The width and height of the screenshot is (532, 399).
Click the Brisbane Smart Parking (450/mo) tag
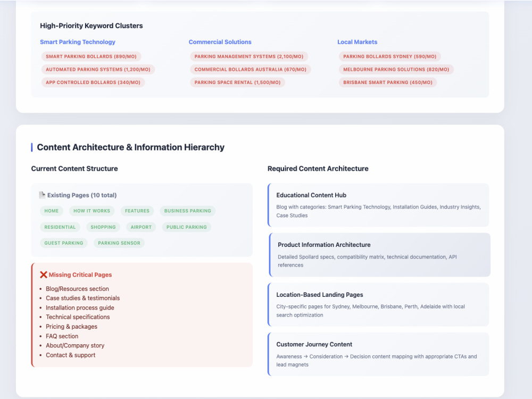pyautogui.click(x=388, y=82)
